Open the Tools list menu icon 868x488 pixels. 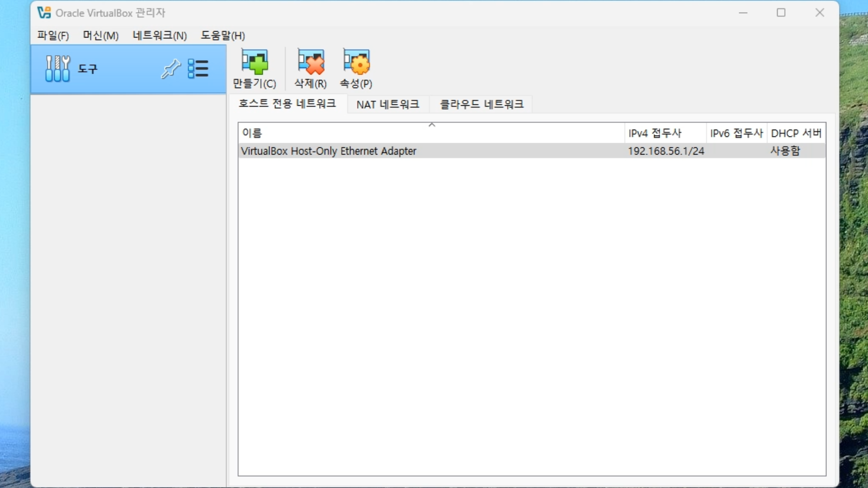pos(198,69)
